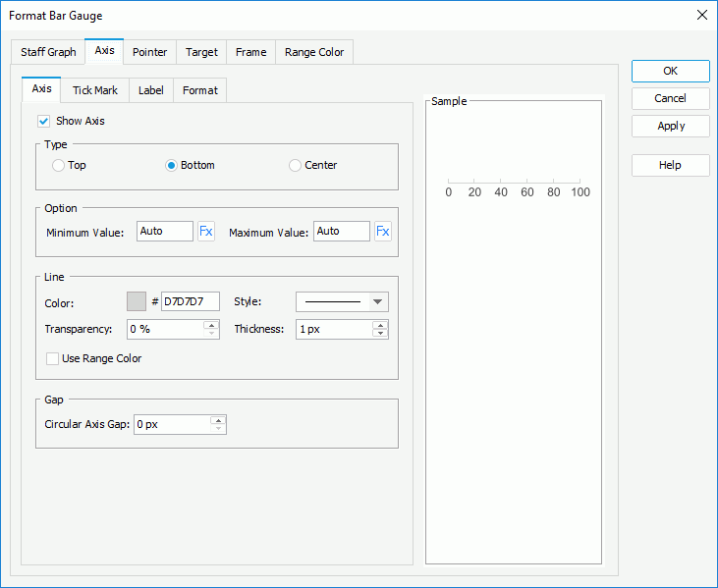Decrease Transparency with down arrow
The width and height of the screenshot is (718, 588).
click(211, 334)
